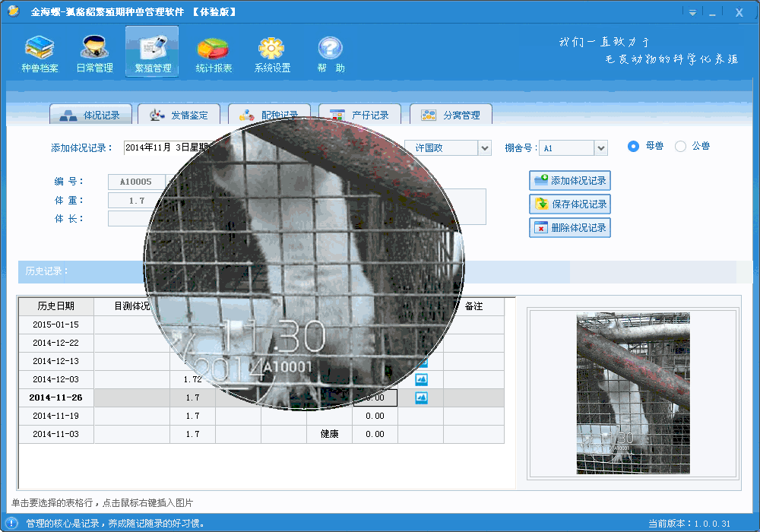Open 系统设置 gear icon
This screenshot has height=532, width=760.
[272, 53]
